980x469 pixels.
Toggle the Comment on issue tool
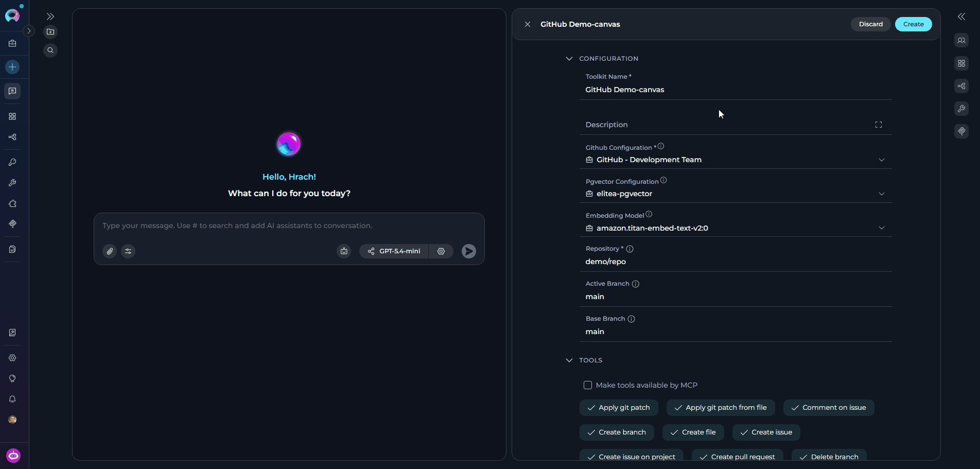click(829, 408)
